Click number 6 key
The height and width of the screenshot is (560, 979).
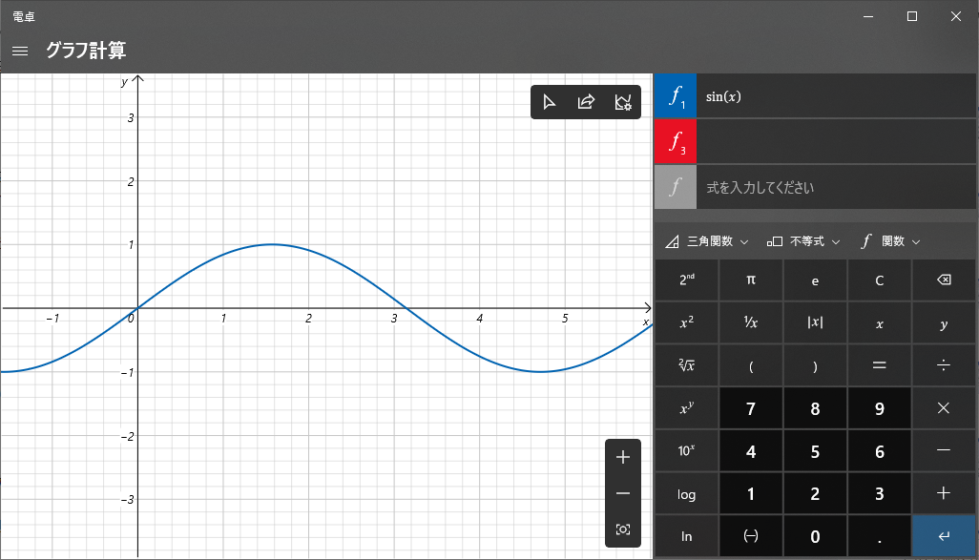tap(879, 450)
